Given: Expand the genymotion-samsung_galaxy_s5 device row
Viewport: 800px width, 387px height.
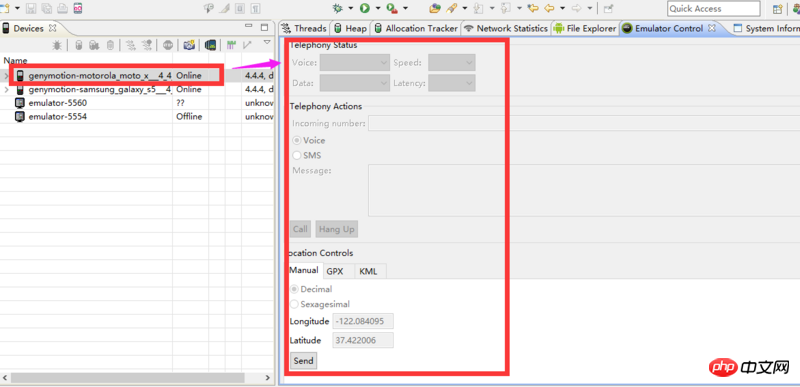Looking at the screenshot, I should (6, 90).
